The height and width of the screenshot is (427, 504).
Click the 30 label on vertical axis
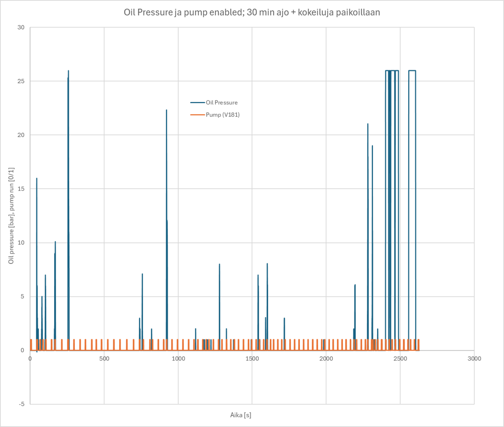click(x=21, y=27)
